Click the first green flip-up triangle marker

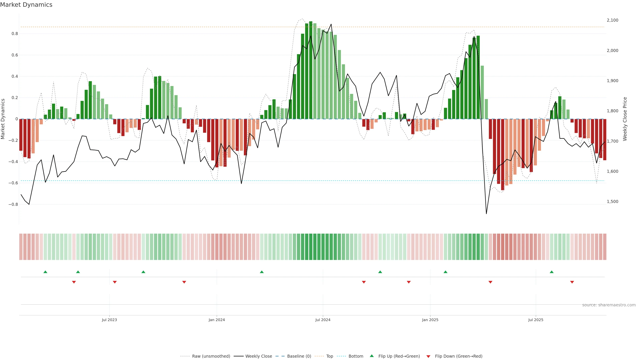pos(45,272)
